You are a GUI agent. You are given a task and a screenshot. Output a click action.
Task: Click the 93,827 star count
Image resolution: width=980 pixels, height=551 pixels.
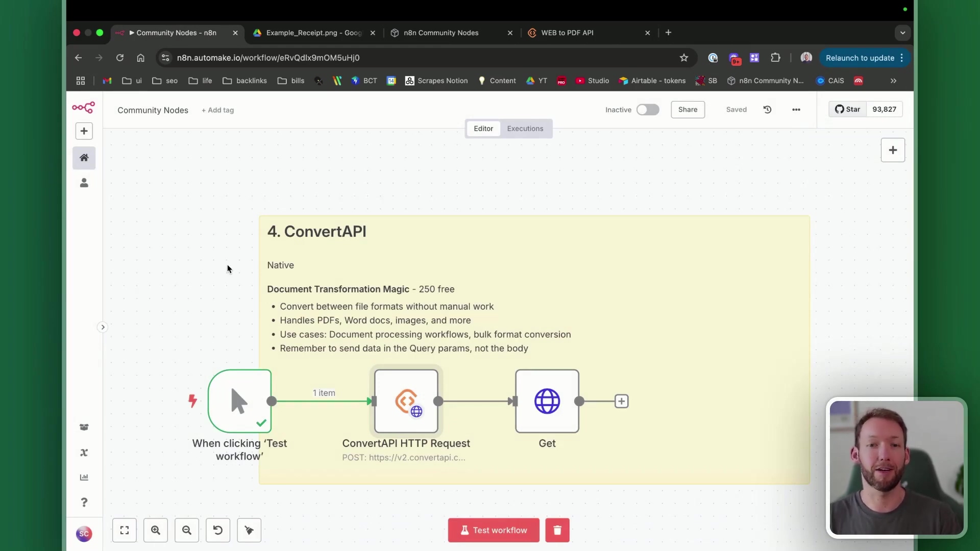pyautogui.click(x=884, y=109)
